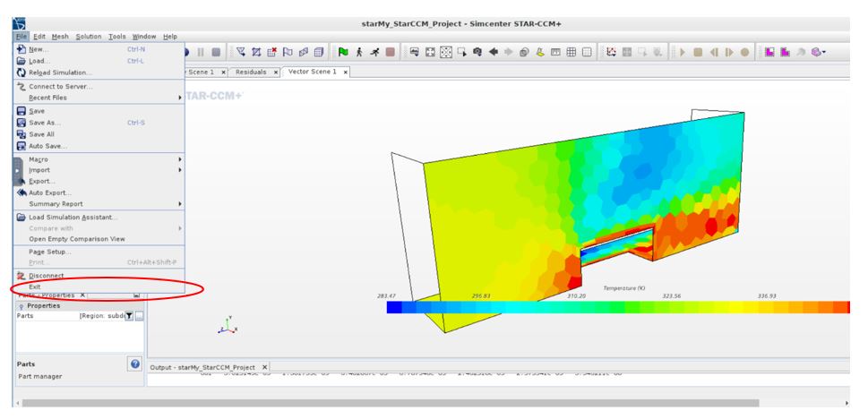
Task: Choose Exit from the File menu
Action: click(x=99, y=286)
